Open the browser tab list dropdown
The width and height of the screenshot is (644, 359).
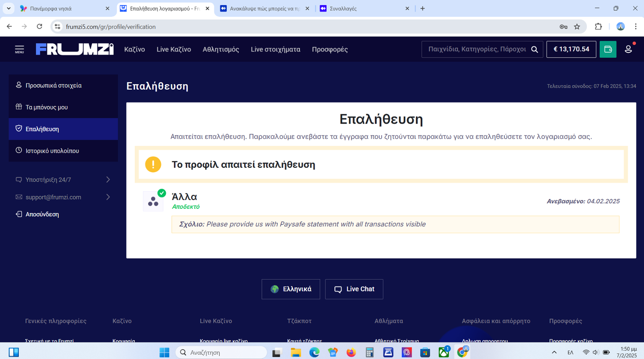coord(9,9)
